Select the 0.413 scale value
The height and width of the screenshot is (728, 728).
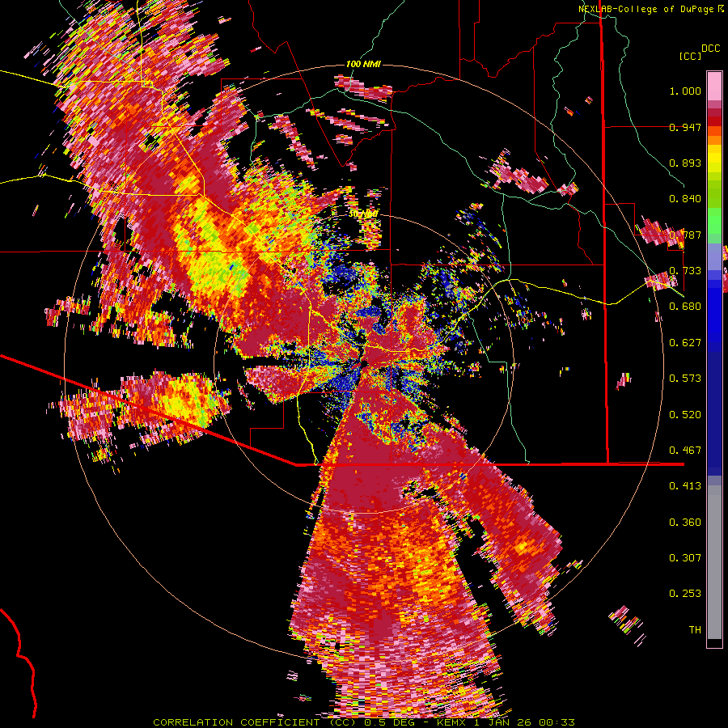click(x=685, y=486)
